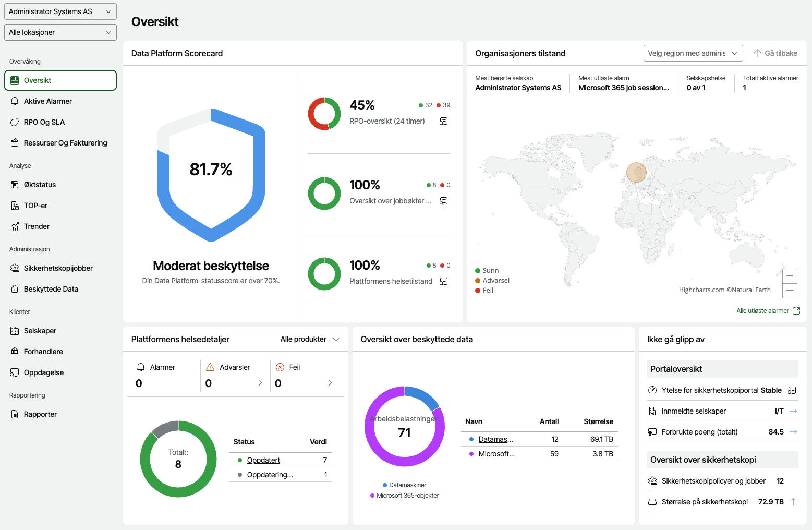Image resolution: width=812 pixels, height=530 pixels.
Task: Click details icon next to Plattformens helsetilstand
Action: [443, 281]
